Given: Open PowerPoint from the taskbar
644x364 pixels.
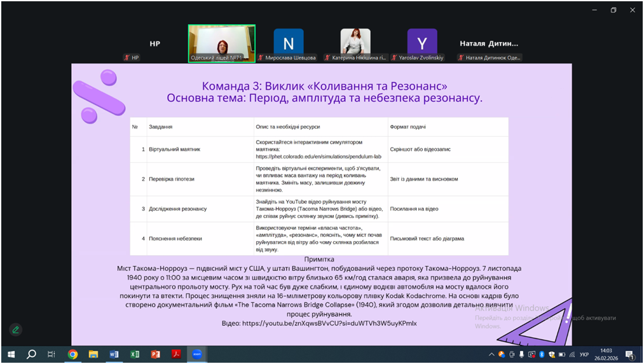Looking at the screenshot, I should coord(155,354).
